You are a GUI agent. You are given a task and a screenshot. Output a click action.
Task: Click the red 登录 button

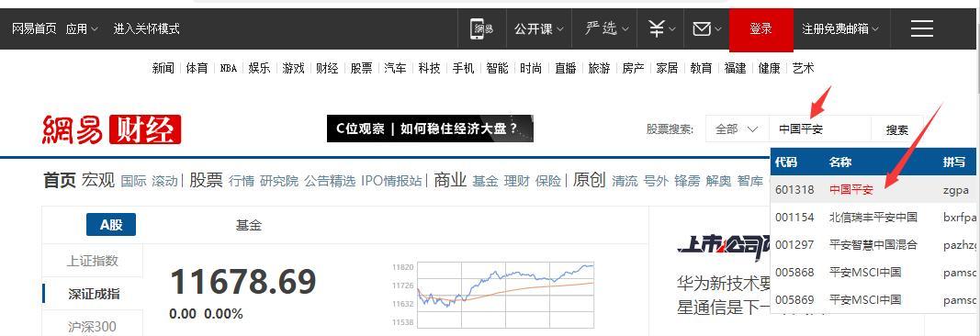[760, 28]
